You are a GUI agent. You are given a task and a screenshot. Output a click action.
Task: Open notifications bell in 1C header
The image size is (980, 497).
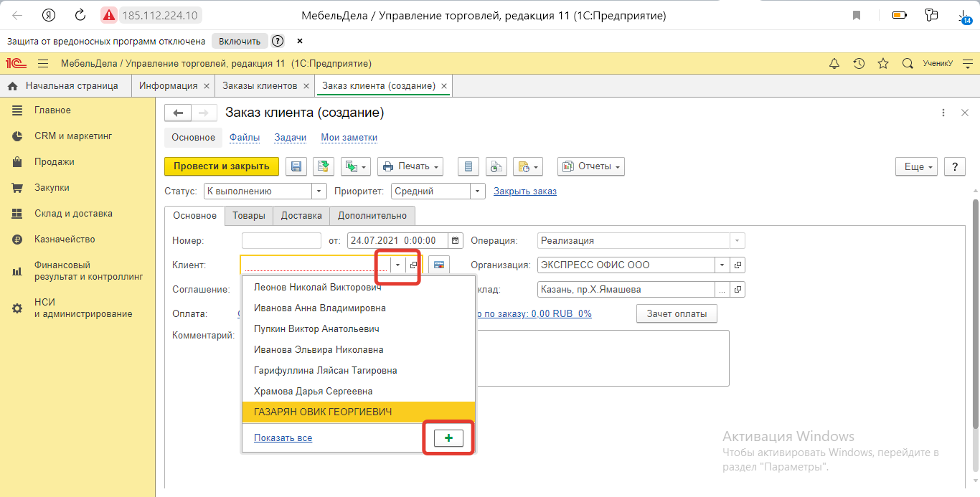tap(834, 63)
